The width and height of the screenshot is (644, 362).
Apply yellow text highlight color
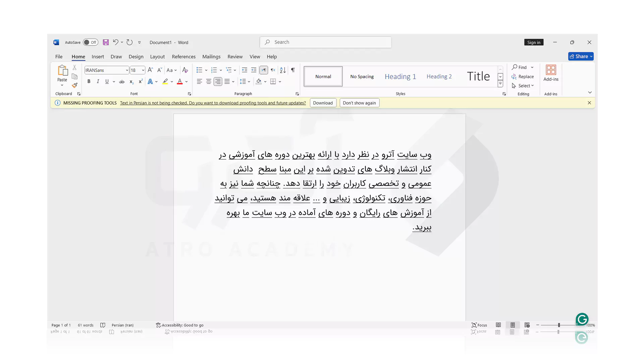(x=165, y=81)
